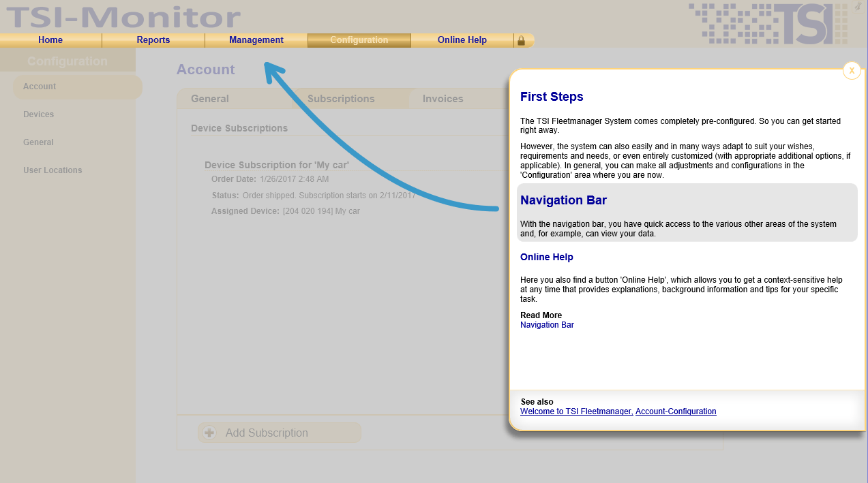Open User Locations sidebar item
The height and width of the screenshot is (483, 868).
click(53, 170)
